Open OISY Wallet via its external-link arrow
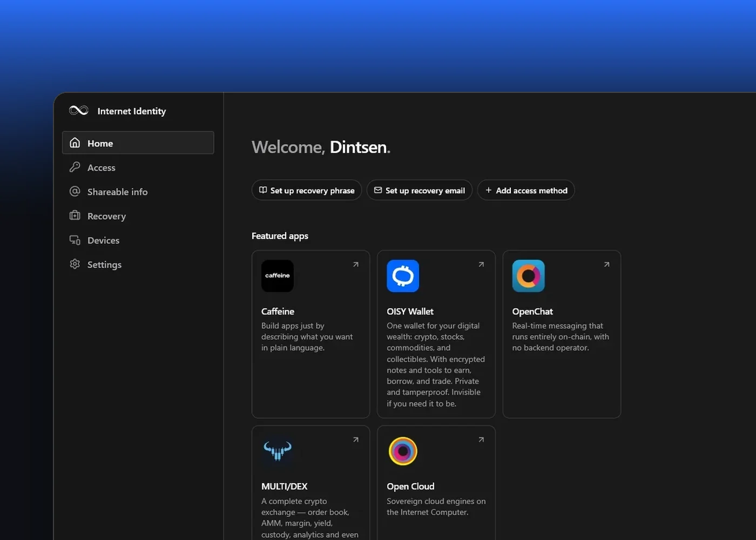756x540 pixels. [x=481, y=265]
